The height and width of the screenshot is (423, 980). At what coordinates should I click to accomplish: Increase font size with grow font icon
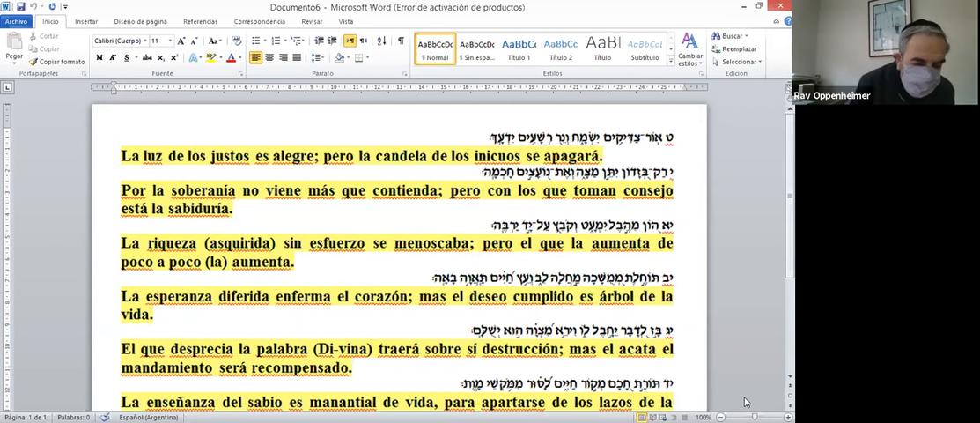(181, 41)
